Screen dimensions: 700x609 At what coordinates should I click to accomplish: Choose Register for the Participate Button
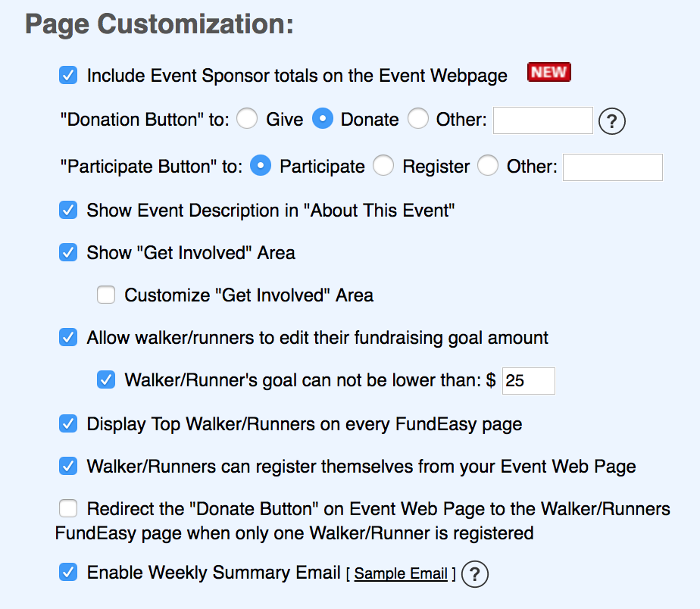pos(383,167)
